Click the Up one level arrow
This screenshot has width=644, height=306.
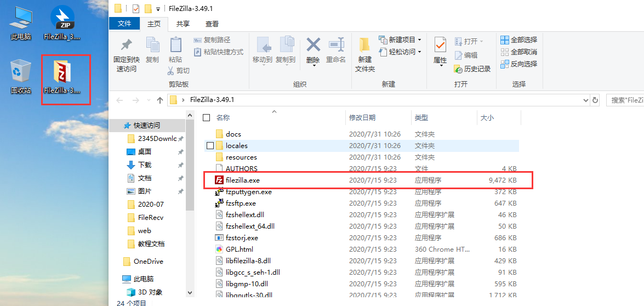(160, 100)
